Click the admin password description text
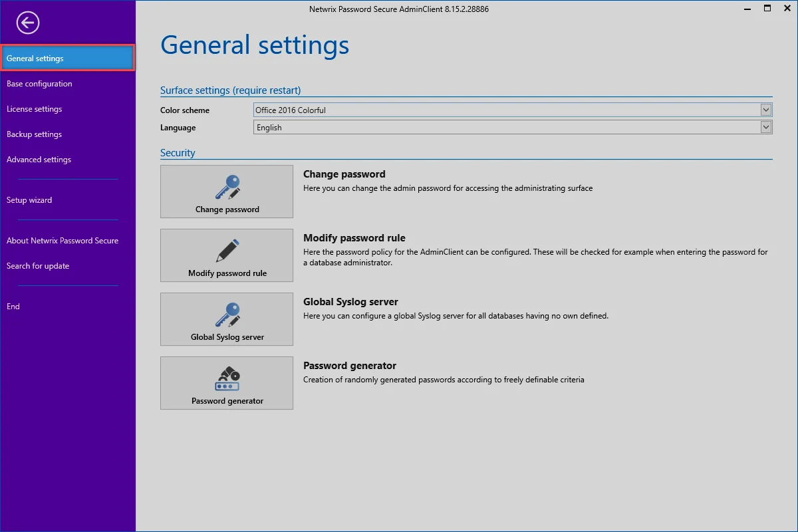The image size is (798, 532). 448,188
